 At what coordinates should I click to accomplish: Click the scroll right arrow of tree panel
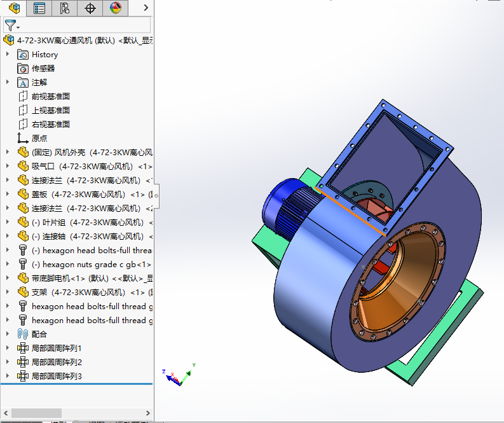(148, 413)
